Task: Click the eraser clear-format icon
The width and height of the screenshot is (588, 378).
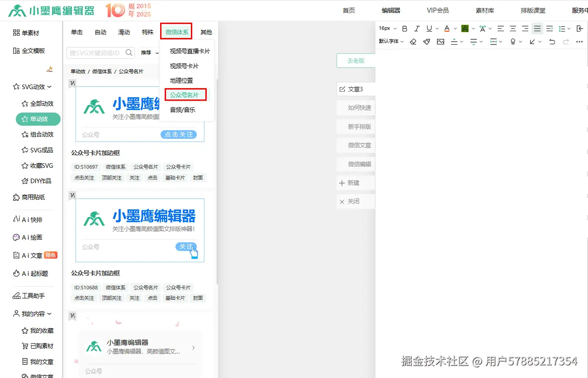Action: tap(413, 42)
